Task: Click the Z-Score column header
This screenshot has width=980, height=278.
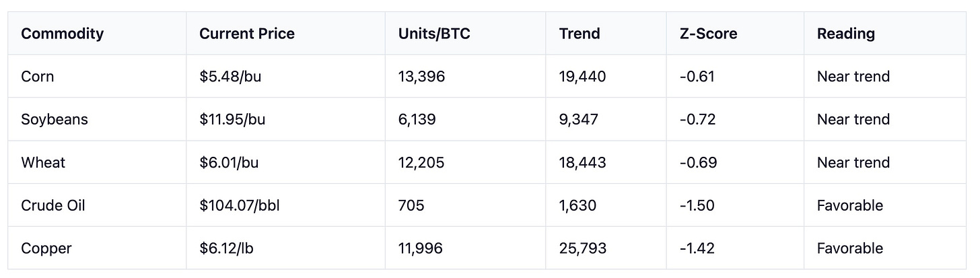Action: 709,34
